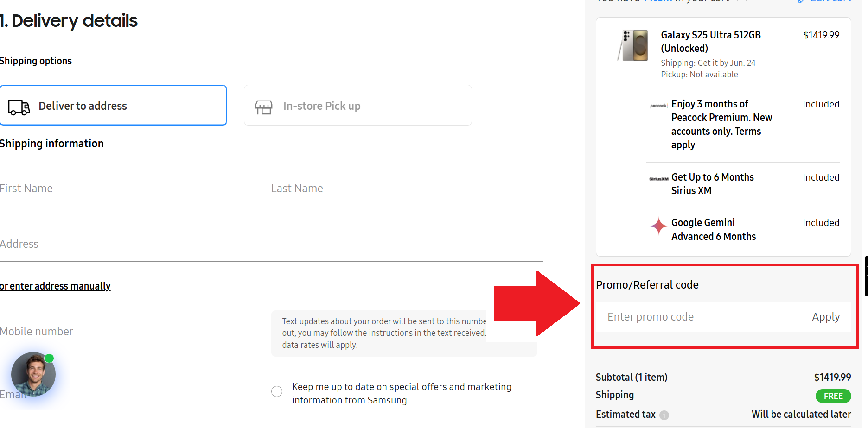The image size is (868, 428).
Task: Focus the Enter promo code field
Action: point(700,317)
